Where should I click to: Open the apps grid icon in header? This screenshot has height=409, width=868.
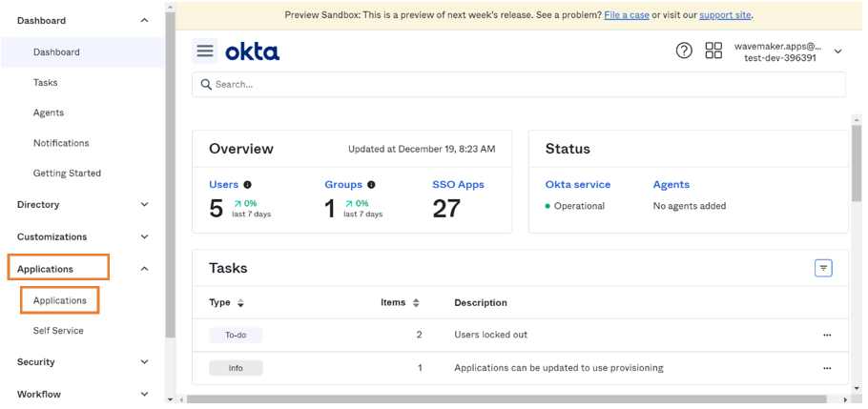pyautogui.click(x=713, y=51)
